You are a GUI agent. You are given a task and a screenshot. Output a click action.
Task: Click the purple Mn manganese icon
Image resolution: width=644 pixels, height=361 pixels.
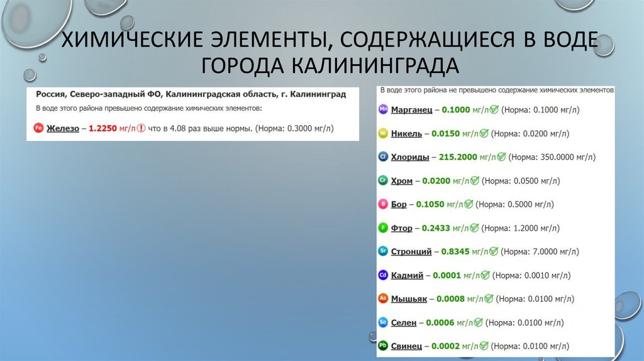pos(383,109)
